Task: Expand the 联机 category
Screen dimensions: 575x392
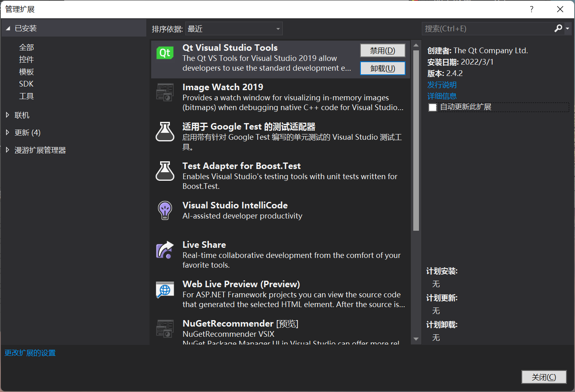Action: pos(22,115)
